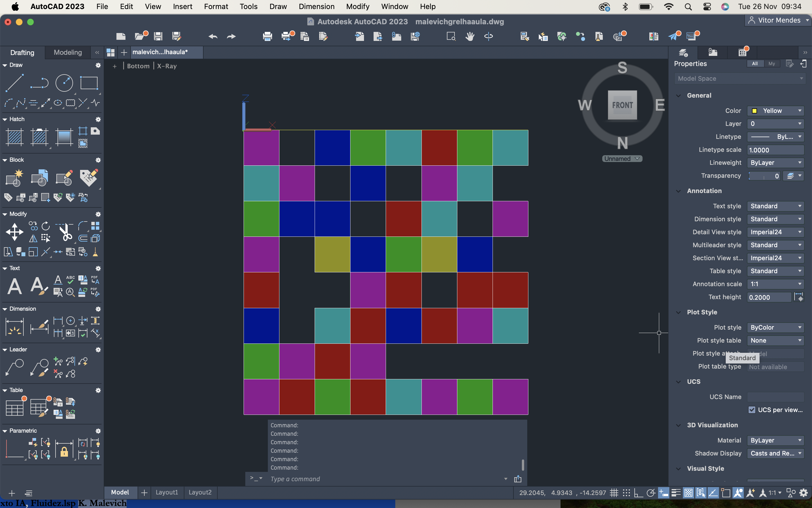This screenshot has height=508, width=812.
Task: Choose the Multiline Text tool
Action: pyautogui.click(x=14, y=286)
